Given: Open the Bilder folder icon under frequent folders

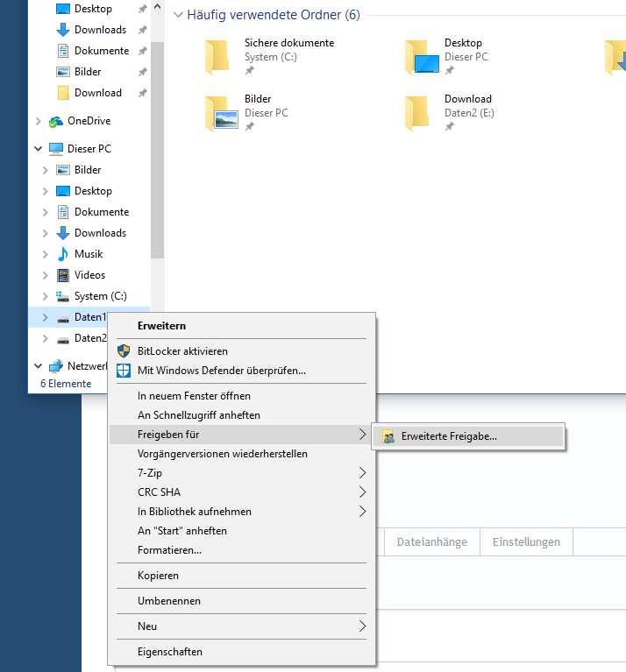Looking at the screenshot, I should [222, 113].
